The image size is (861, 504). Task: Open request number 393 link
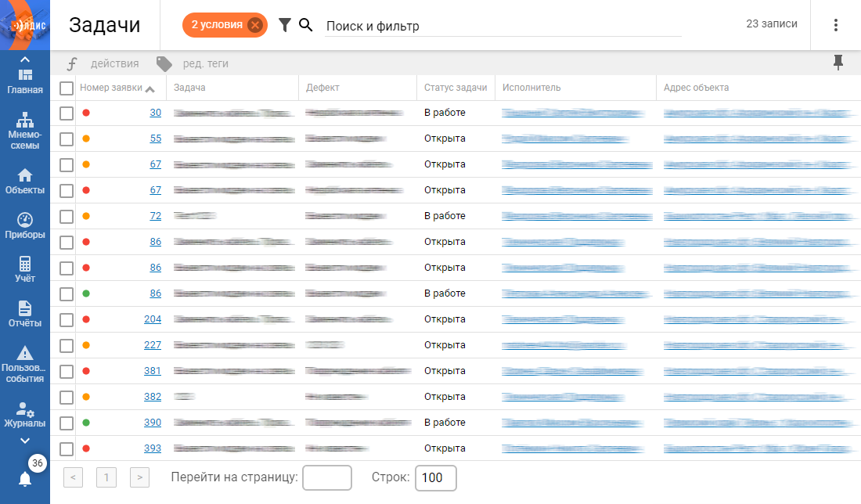(153, 448)
